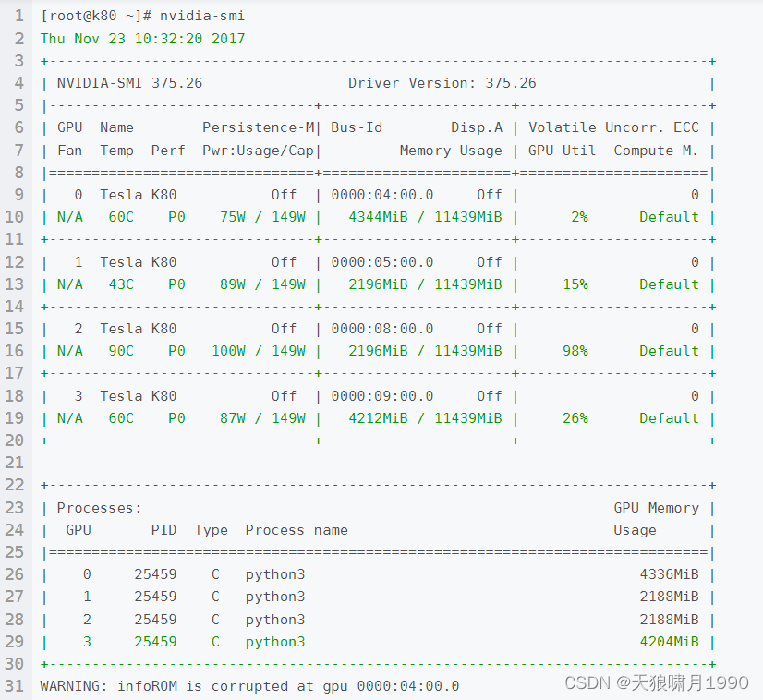Viewport: 763px width, 700px height.
Task: Click power reading '75W / 149W'
Action: coord(262,217)
